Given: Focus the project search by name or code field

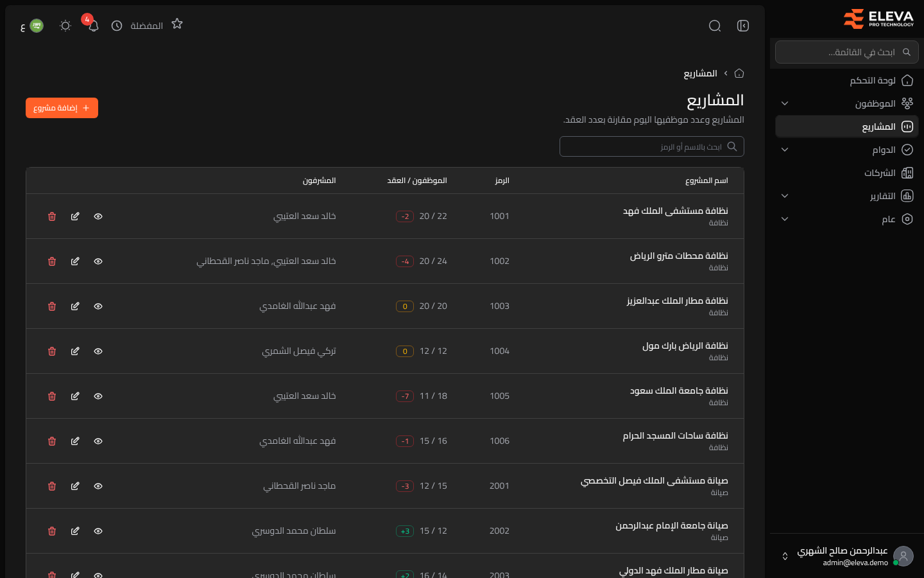Looking at the screenshot, I should tap(652, 146).
